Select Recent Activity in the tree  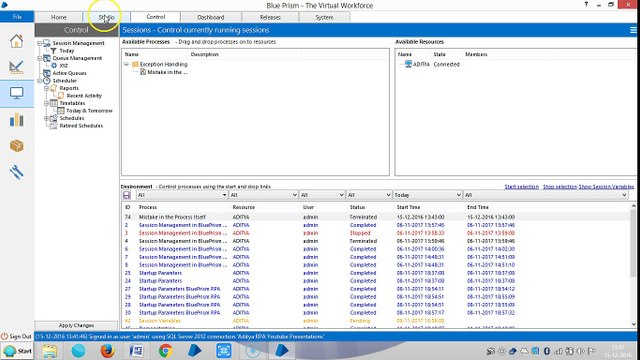pos(84,96)
